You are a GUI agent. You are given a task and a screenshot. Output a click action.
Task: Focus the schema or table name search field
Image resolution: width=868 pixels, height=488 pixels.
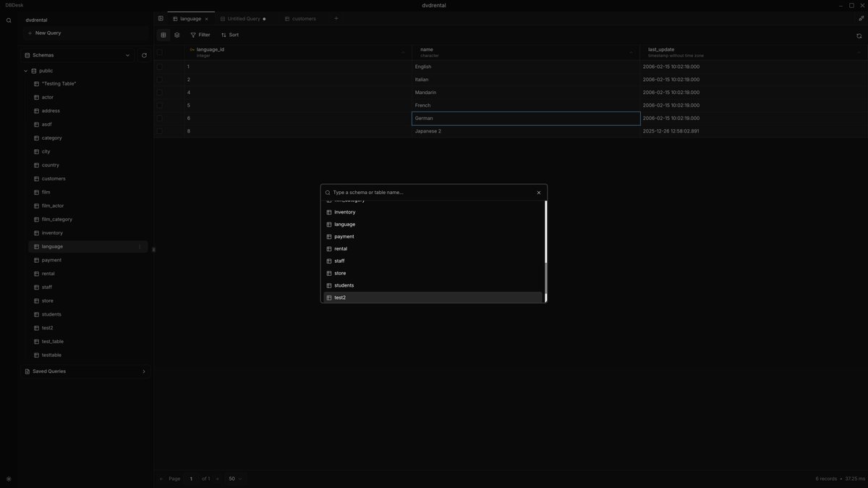coord(433,193)
